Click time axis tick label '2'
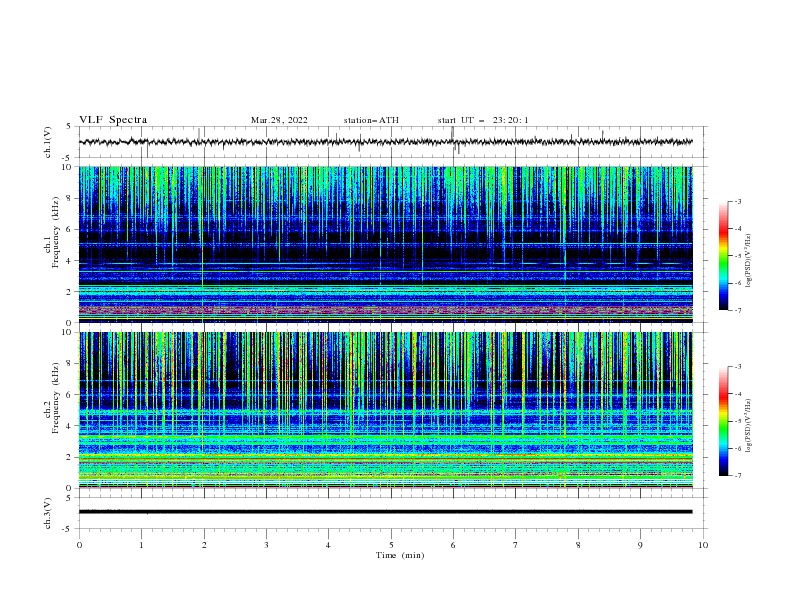 coord(204,545)
